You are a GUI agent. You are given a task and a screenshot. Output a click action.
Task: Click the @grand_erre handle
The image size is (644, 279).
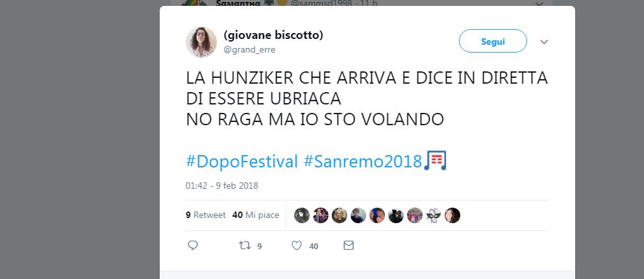(x=249, y=50)
